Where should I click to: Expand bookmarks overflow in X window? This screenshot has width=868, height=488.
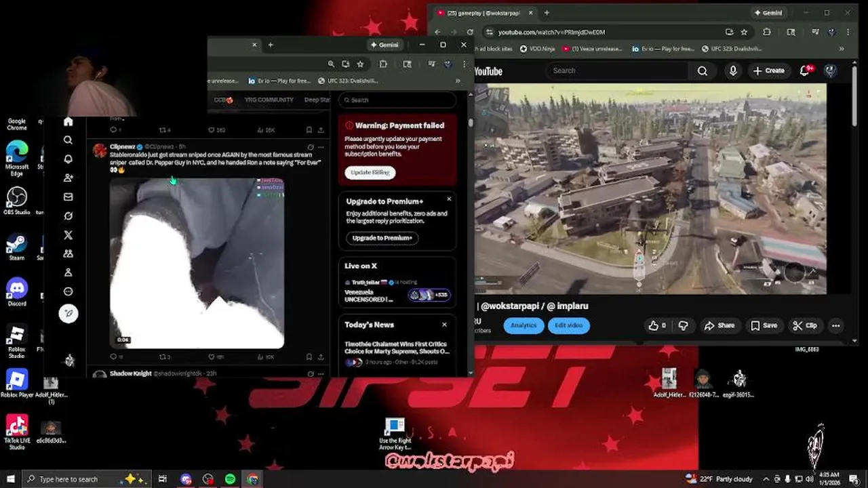point(458,81)
